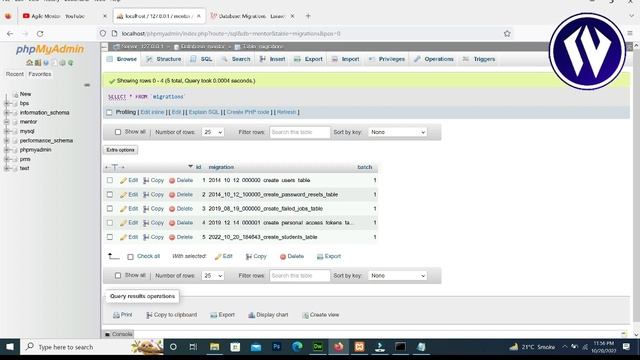Viewport: 640px width, 360px height.
Task: Collapse the mentor database node
Action: (7, 122)
